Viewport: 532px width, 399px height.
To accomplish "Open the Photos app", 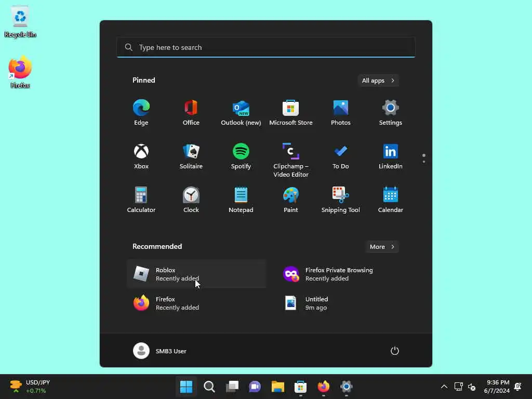I will tap(341, 113).
